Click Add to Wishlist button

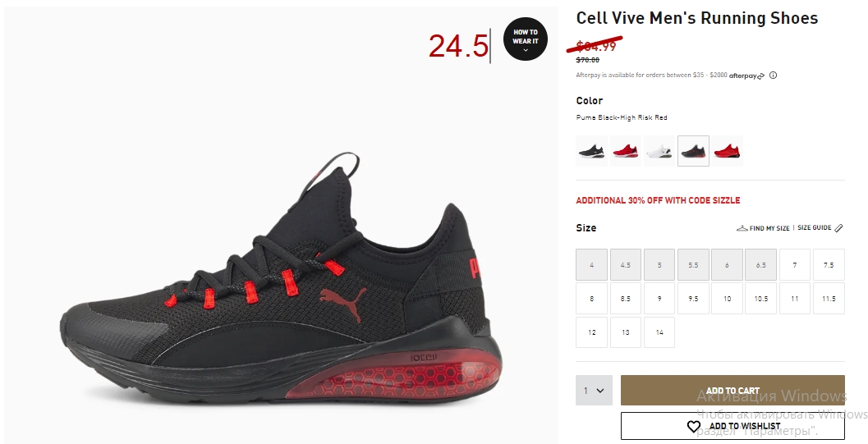733,426
